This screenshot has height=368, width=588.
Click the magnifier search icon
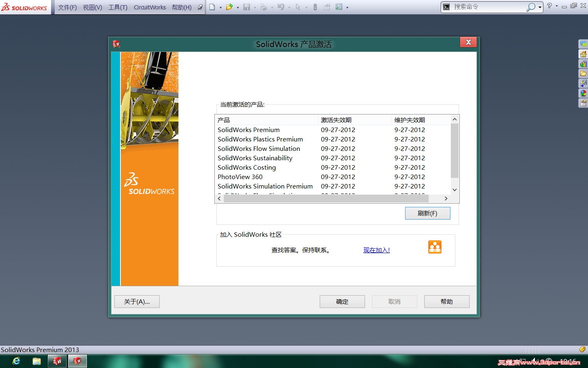coord(530,7)
